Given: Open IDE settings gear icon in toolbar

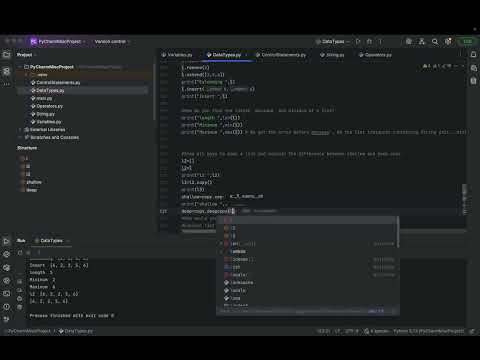Looking at the screenshot, I should click(448, 42).
